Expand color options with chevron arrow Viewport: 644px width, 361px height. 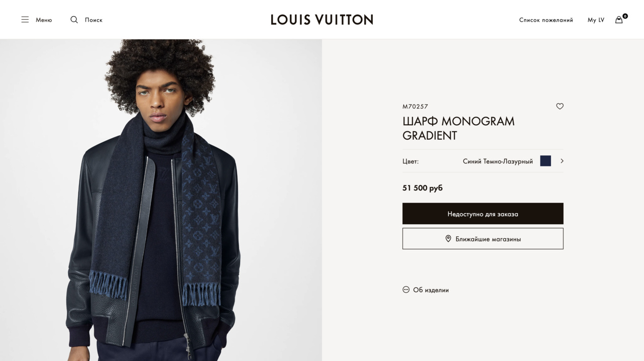562,161
